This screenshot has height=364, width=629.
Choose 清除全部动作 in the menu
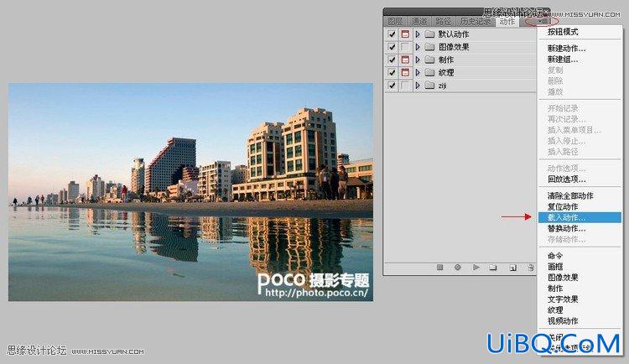570,196
